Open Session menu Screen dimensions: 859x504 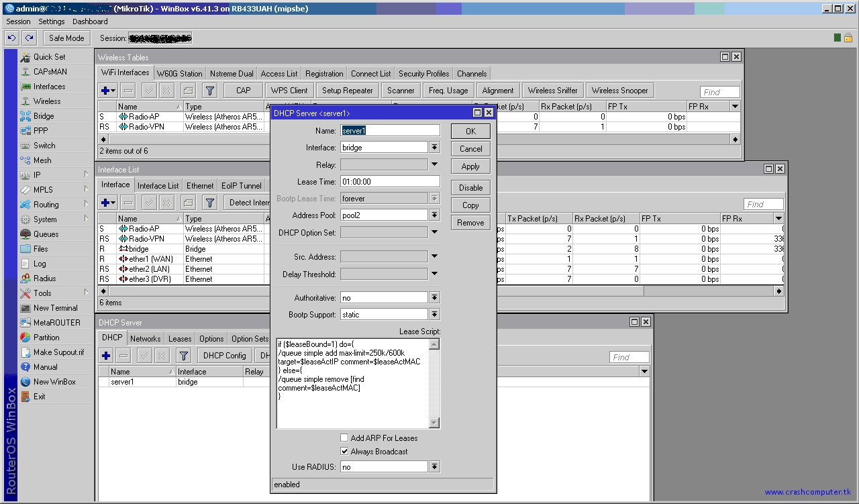click(18, 21)
